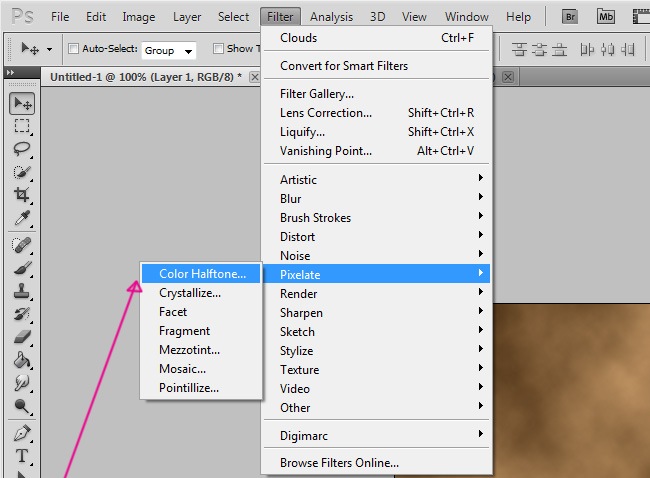Expand the Blur filter submenu
The height and width of the screenshot is (478, 650).
(376, 199)
